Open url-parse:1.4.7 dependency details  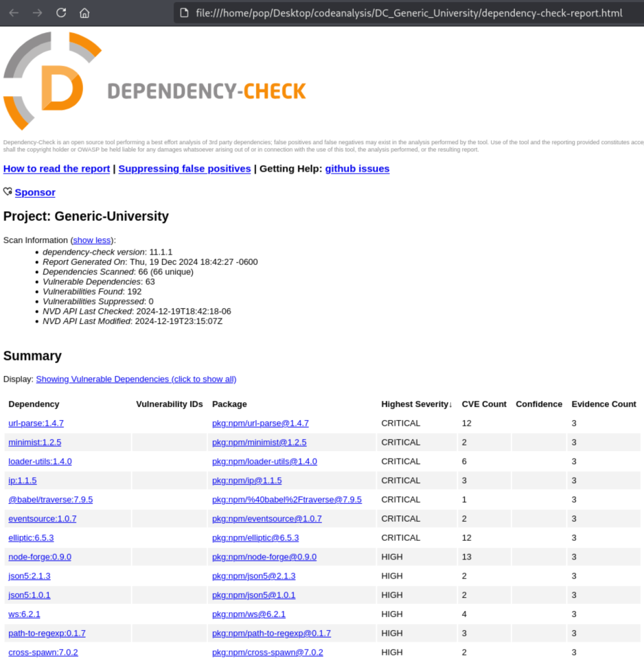[36, 424]
